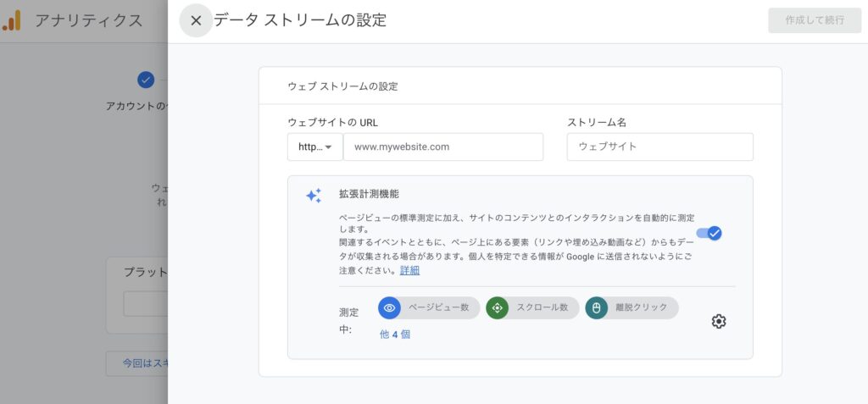
Task: Focus the stream name input field
Action: [659, 147]
